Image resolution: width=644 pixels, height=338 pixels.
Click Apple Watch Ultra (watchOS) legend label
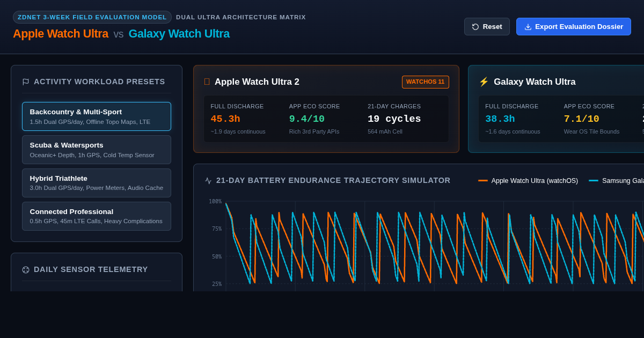(x=535, y=181)
